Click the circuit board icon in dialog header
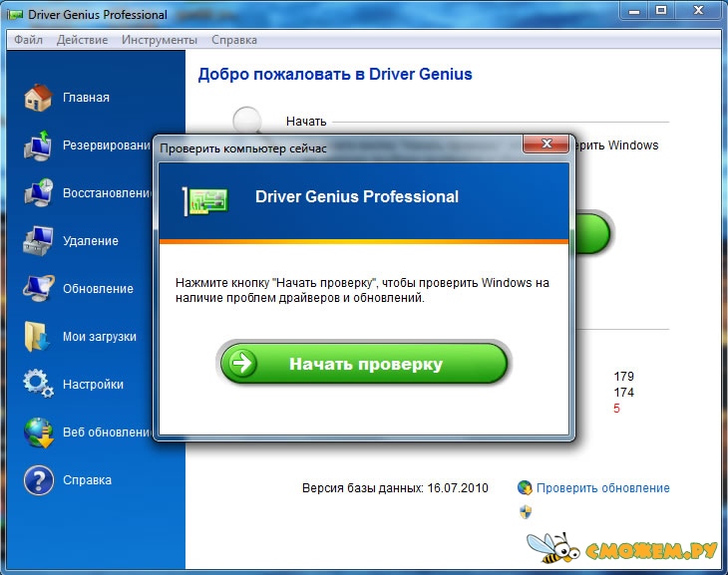Viewport: 728px width, 575px height. pos(205,201)
